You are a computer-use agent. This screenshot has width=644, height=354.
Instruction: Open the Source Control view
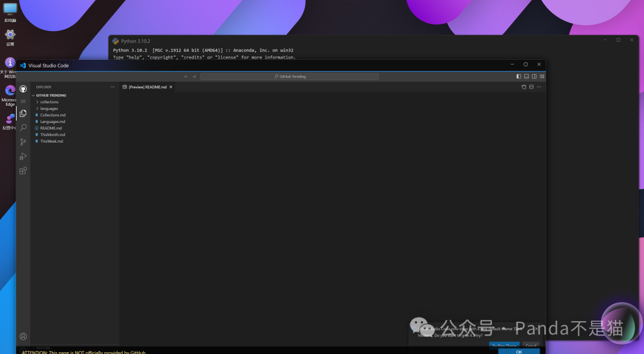click(23, 142)
